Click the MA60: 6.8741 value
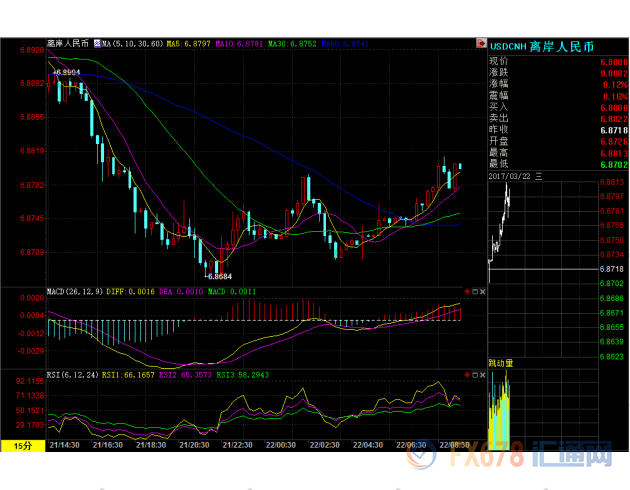The height and width of the screenshot is (490, 630). (x=345, y=43)
